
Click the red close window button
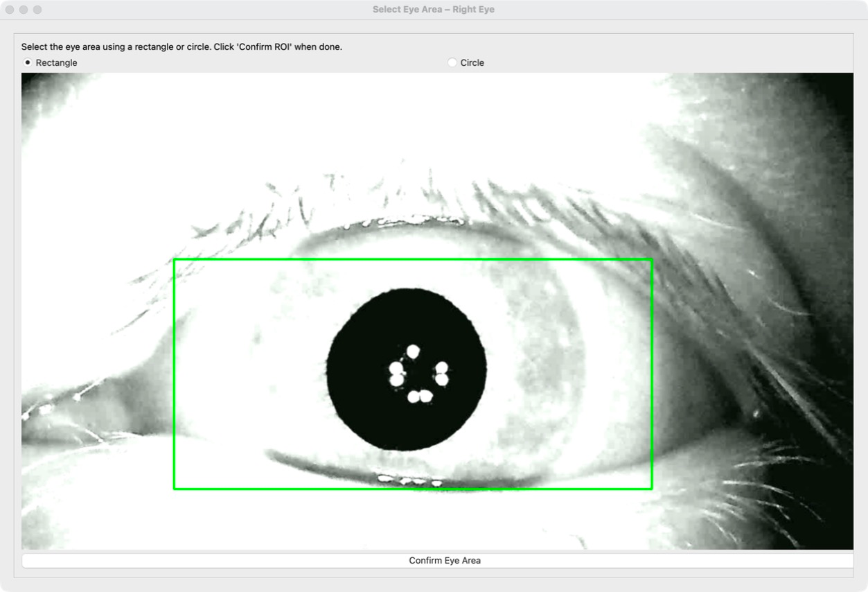pyautogui.click(x=10, y=10)
